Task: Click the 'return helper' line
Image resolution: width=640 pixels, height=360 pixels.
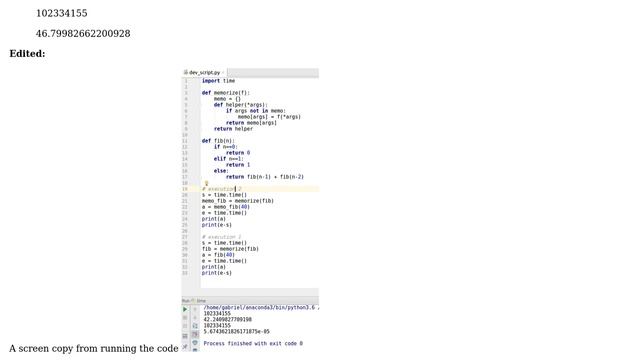Action: [x=233, y=129]
